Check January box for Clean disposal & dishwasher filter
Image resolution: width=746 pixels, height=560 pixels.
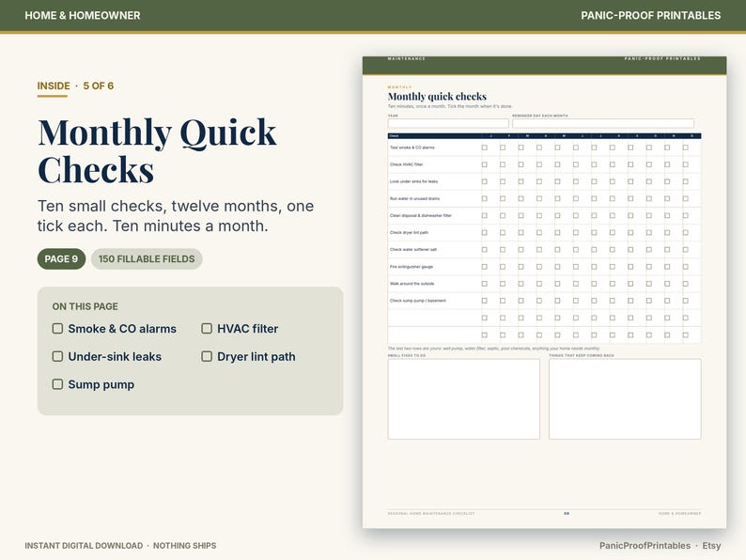point(484,215)
